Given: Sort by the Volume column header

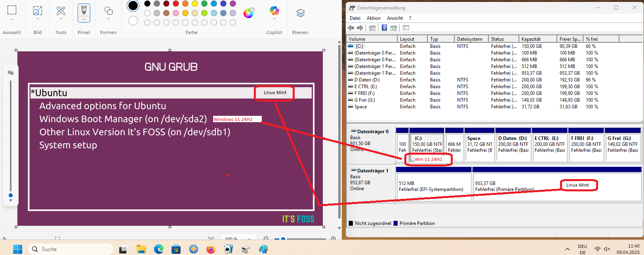Looking at the screenshot, I should [x=372, y=39].
